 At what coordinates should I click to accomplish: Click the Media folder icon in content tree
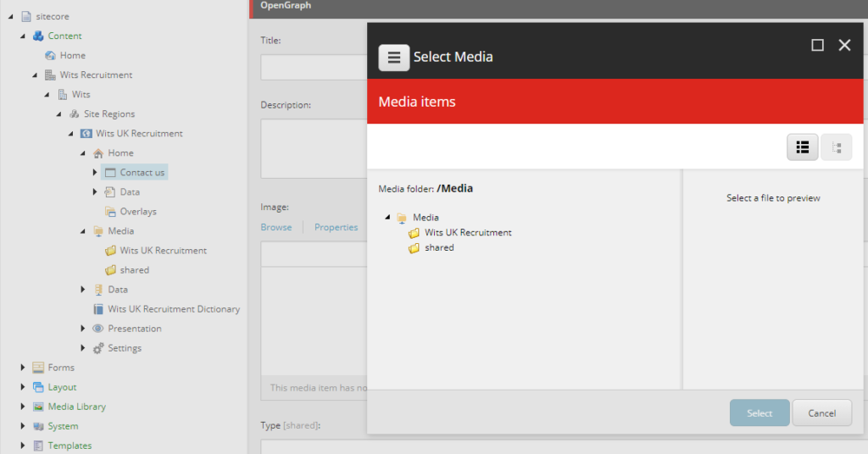(98, 231)
